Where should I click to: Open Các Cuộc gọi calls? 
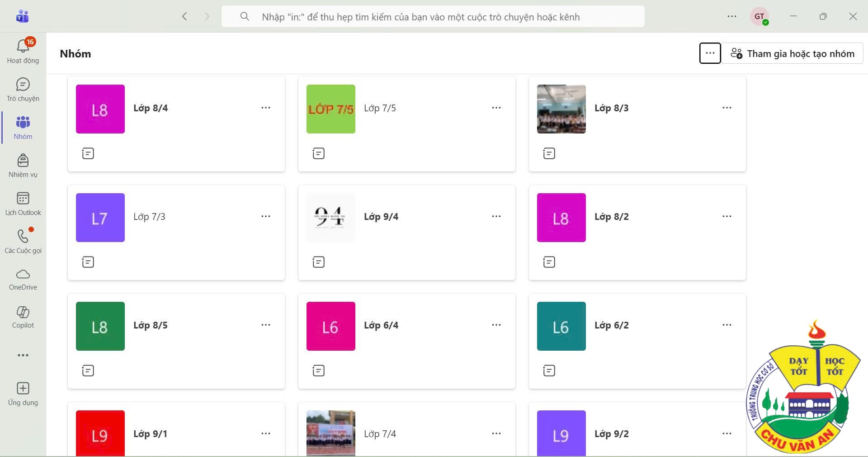coord(23,242)
